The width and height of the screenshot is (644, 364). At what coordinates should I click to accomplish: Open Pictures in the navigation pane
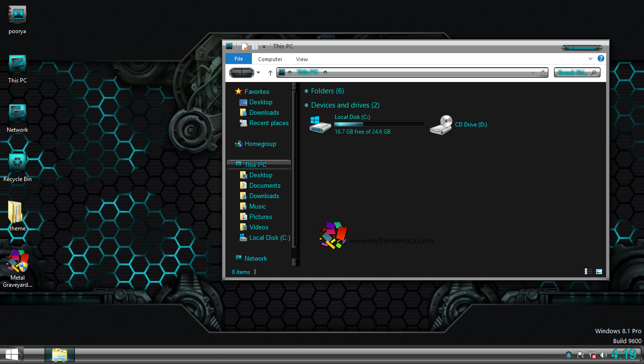[261, 217]
